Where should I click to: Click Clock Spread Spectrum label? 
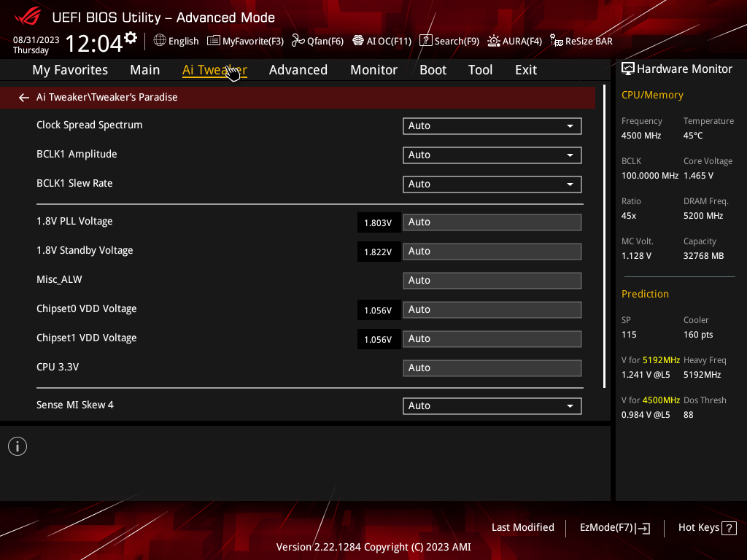90,125
